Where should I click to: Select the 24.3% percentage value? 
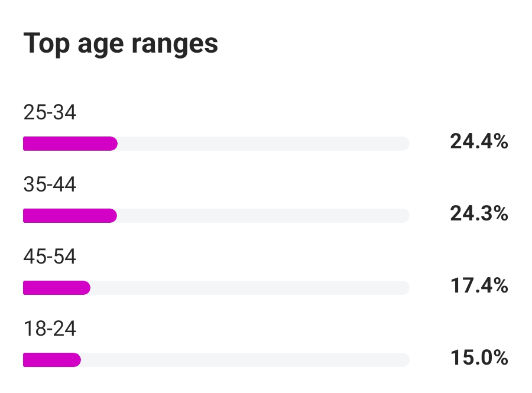point(478,214)
